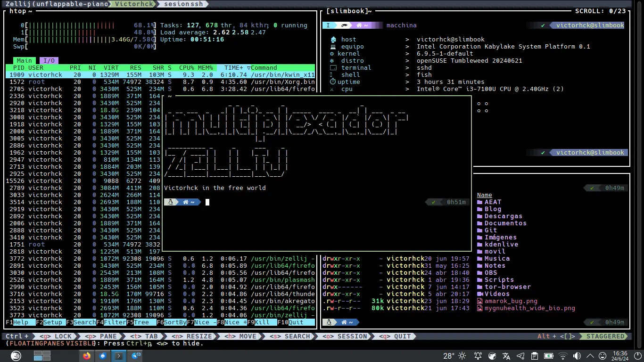Viewport: 644px width, 362px height.
Task: Sort htop by the CPU% column header
Action: click(187, 67)
